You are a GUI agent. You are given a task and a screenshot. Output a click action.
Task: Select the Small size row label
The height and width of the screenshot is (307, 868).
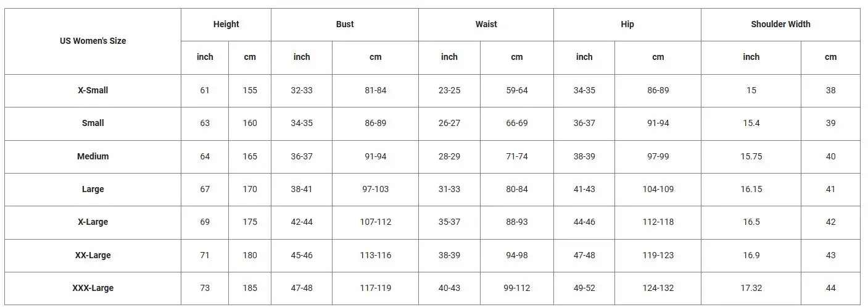(x=93, y=123)
